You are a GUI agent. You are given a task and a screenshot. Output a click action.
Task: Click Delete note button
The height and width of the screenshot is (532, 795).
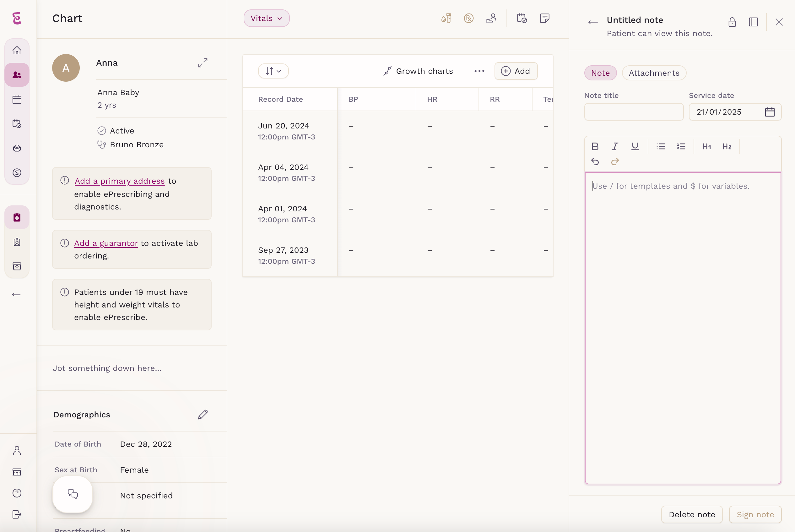click(x=692, y=514)
